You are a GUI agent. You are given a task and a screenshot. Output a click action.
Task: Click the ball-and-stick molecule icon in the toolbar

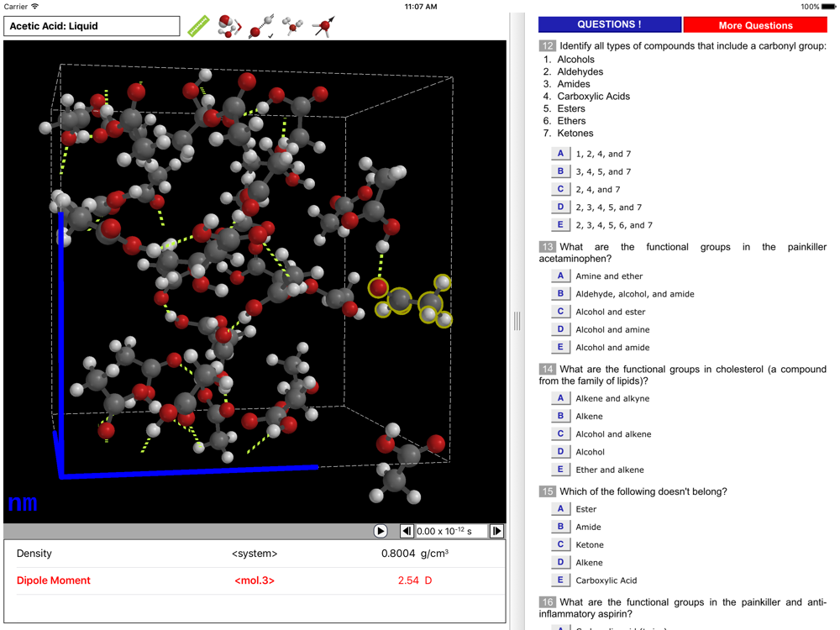tap(292, 26)
